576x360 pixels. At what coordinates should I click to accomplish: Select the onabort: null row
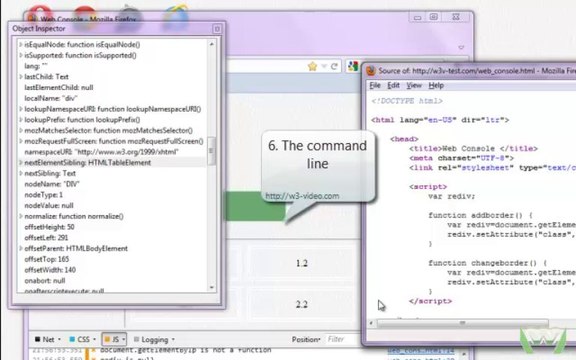112,280
